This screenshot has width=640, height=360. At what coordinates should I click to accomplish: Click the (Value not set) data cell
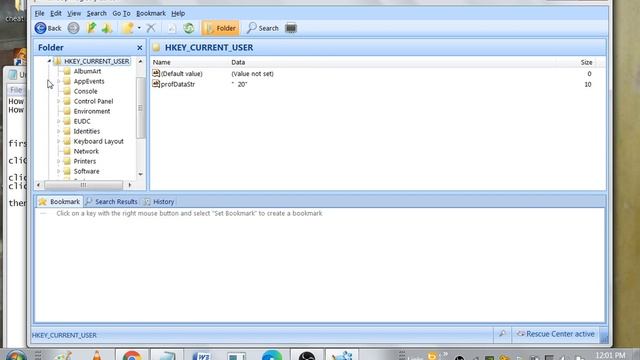252,74
